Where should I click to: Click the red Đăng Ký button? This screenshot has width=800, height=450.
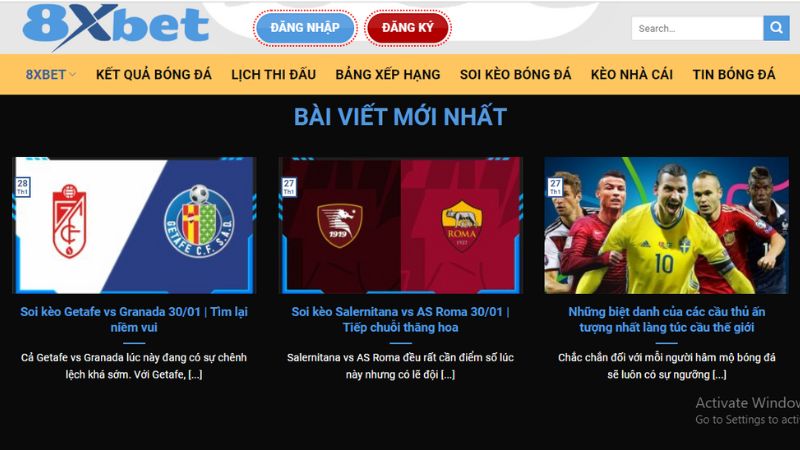[x=408, y=28]
